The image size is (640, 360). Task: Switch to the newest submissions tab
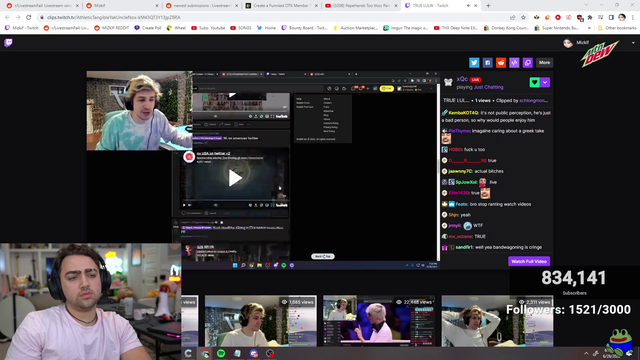point(202,6)
